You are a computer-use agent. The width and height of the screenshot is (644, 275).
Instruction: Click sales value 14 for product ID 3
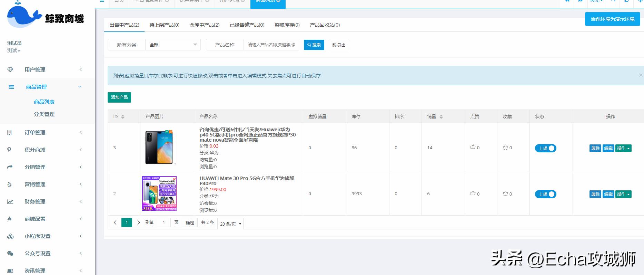click(430, 148)
